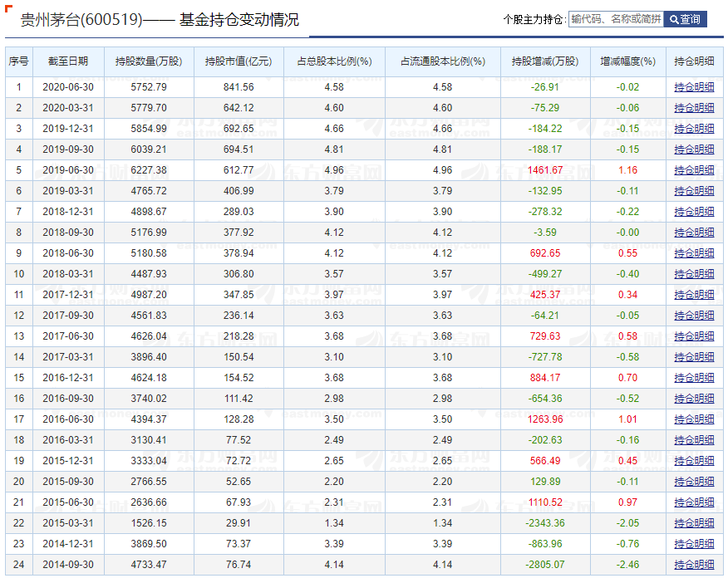Screen dimensions: 728x583
Task: Open 持仓明细 for 2015-09-30
Action: click(x=694, y=482)
